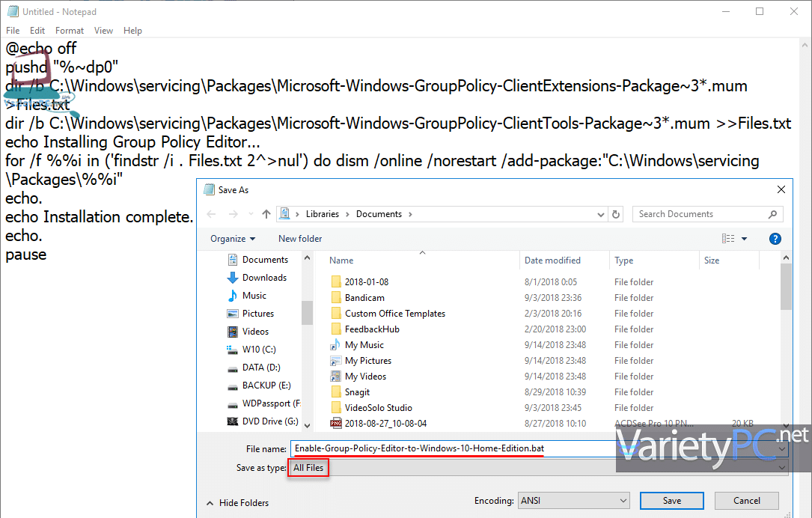Open Save as type dropdown
The height and width of the screenshot is (518, 812).
coord(539,468)
